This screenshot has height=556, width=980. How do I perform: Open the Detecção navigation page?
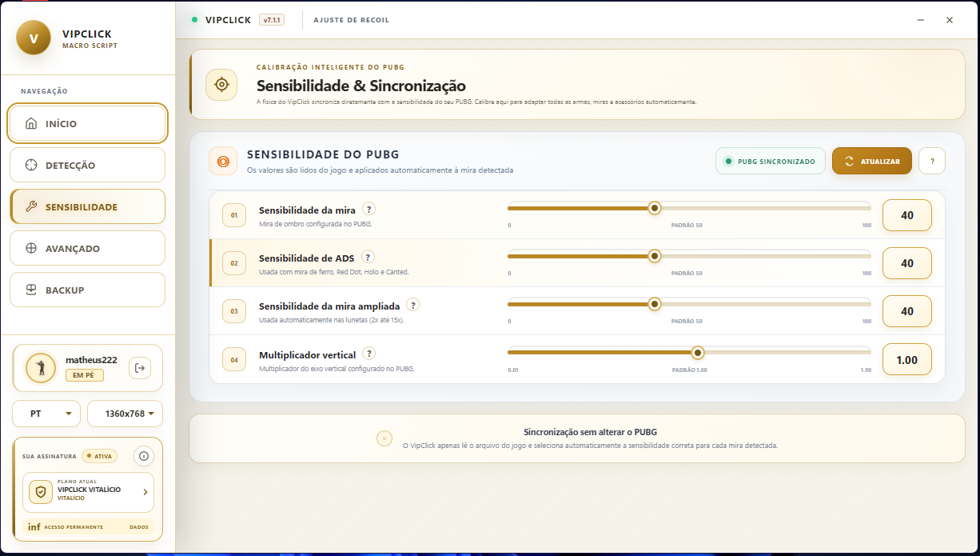pos(88,166)
